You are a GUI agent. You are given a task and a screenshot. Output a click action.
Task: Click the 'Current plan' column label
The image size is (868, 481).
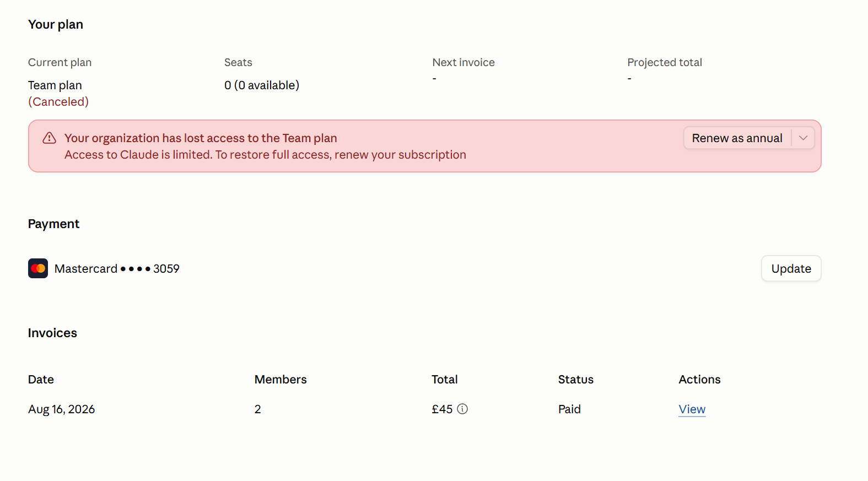tap(60, 62)
